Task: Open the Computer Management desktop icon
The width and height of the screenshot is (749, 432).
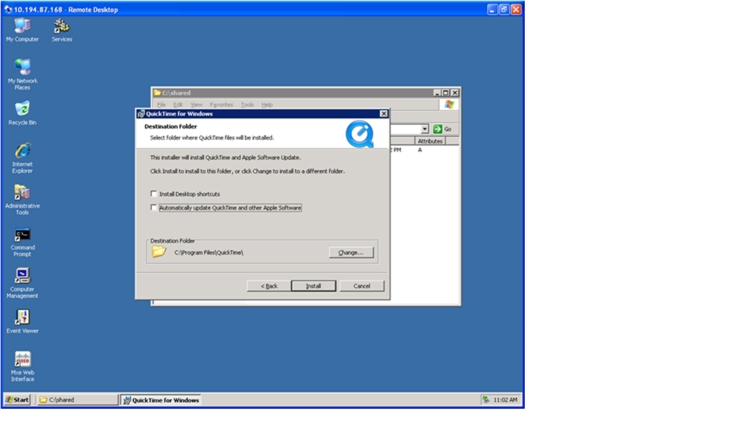Action: point(22,283)
